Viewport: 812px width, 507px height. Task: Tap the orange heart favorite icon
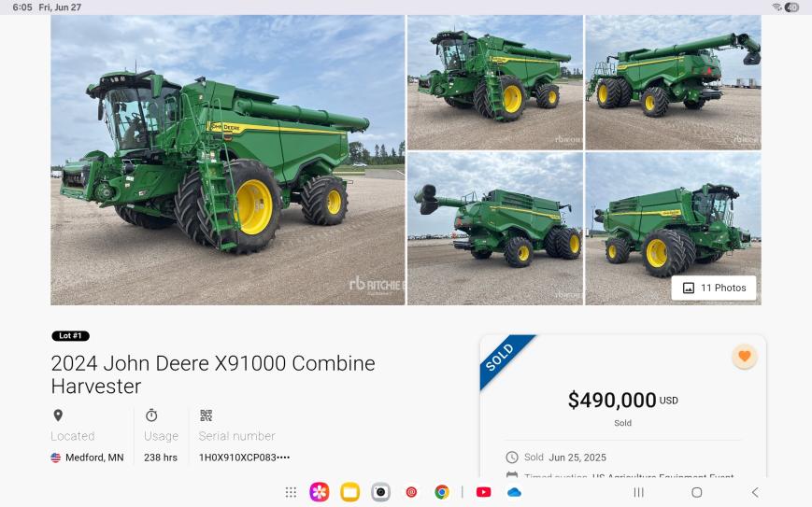(744, 356)
